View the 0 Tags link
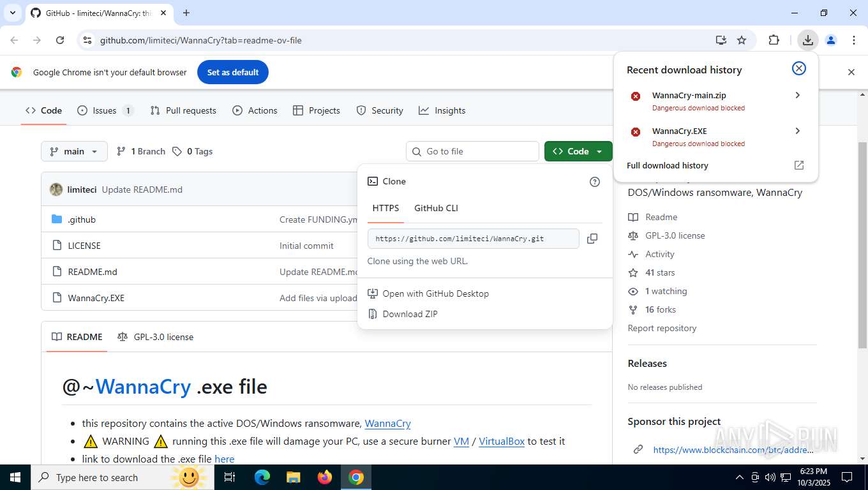Viewport: 868px width, 490px height. coord(192,151)
